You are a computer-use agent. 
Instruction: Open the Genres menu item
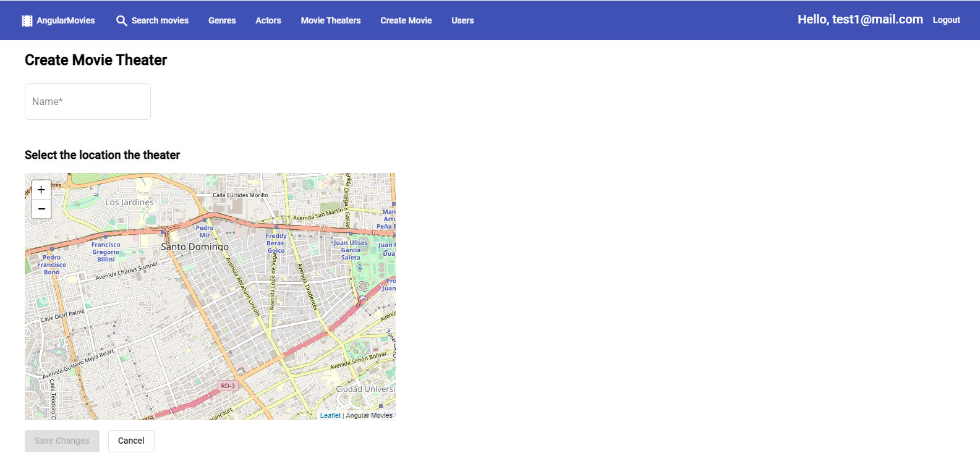tap(222, 20)
